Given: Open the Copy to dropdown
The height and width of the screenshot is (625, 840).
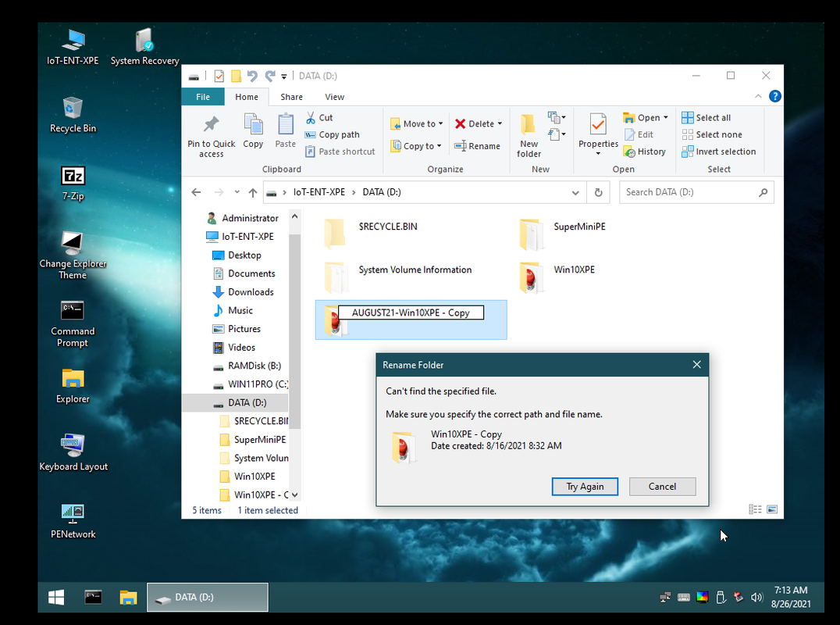Looking at the screenshot, I should 416,146.
